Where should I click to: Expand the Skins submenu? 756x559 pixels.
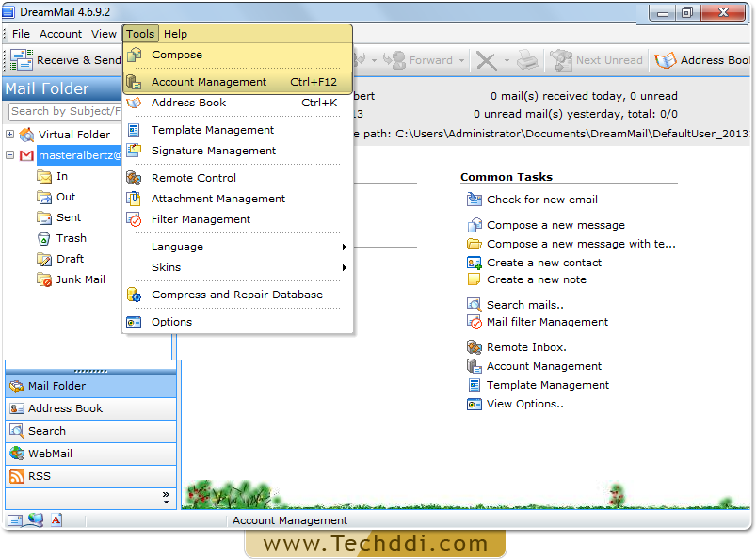coord(345,267)
